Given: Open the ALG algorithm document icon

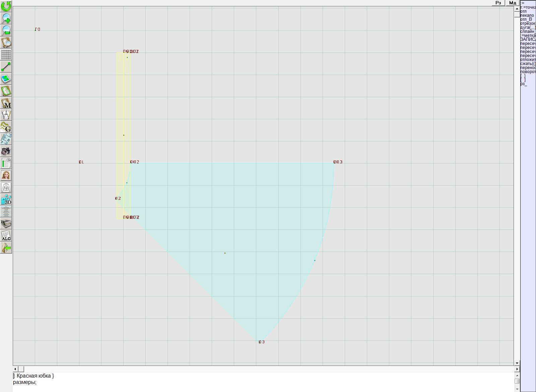Looking at the screenshot, I should point(6,236).
